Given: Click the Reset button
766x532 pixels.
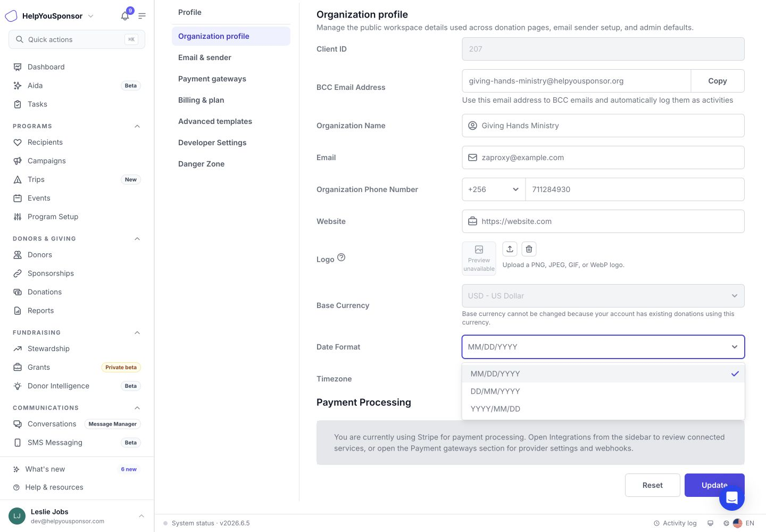Looking at the screenshot, I should pyautogui.click(x=653, y=485).
